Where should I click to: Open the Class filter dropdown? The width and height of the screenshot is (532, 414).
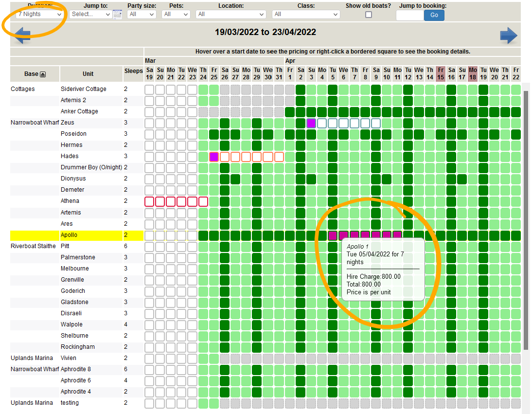[305, 14]
